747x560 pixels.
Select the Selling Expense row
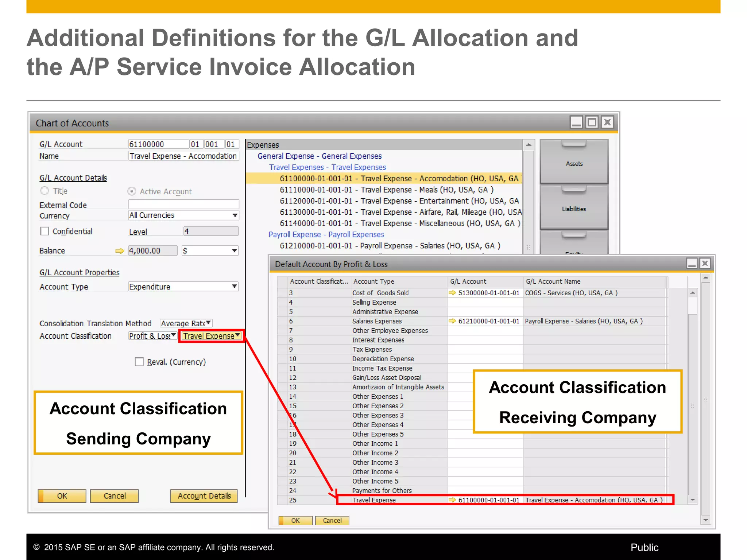[472, 302]
